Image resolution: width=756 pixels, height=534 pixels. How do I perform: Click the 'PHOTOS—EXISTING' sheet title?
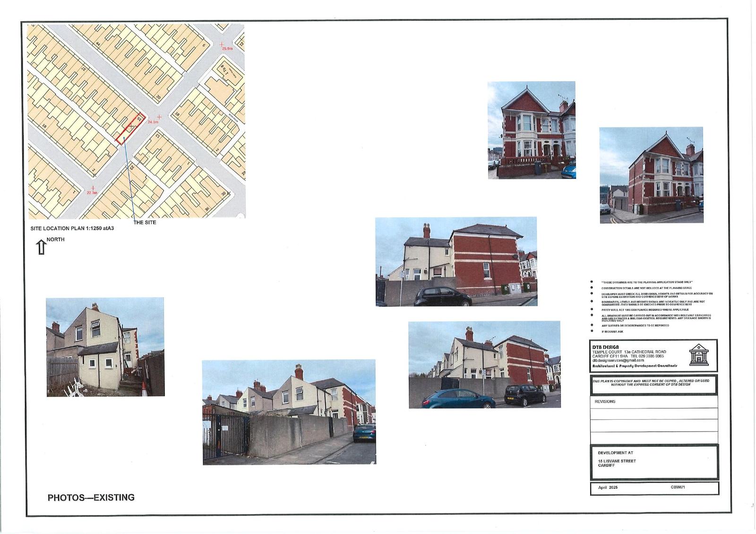pyautogui.click(x=91, y=498)
